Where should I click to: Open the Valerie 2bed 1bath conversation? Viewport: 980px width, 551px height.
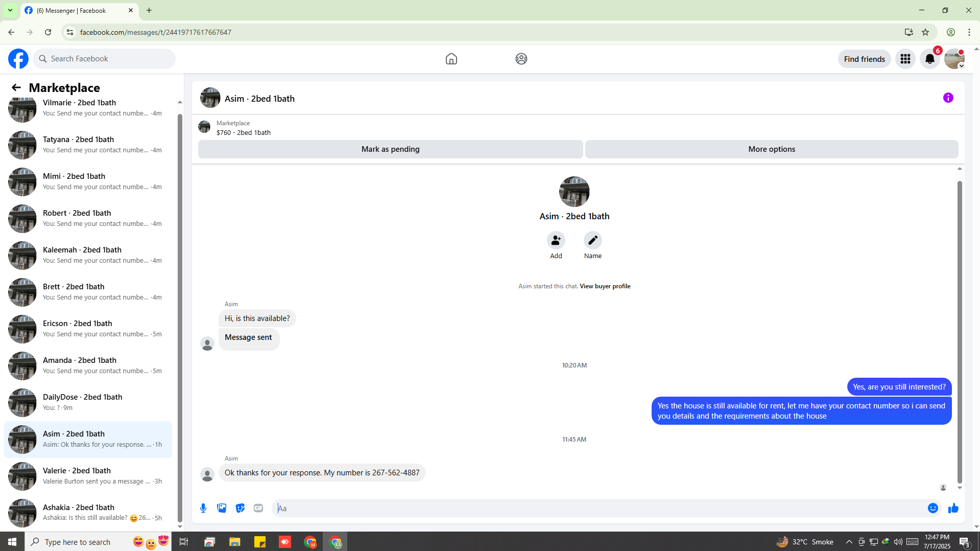click(88, 476)
